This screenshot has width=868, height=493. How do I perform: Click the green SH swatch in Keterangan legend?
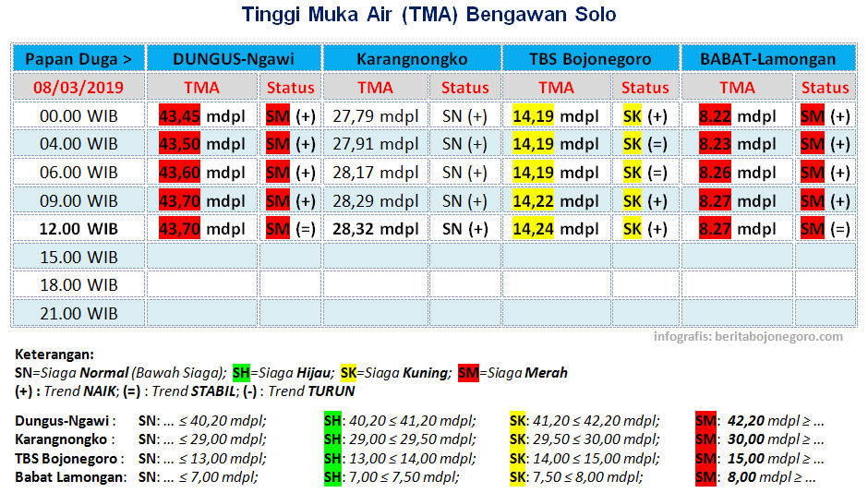point(240,373)
